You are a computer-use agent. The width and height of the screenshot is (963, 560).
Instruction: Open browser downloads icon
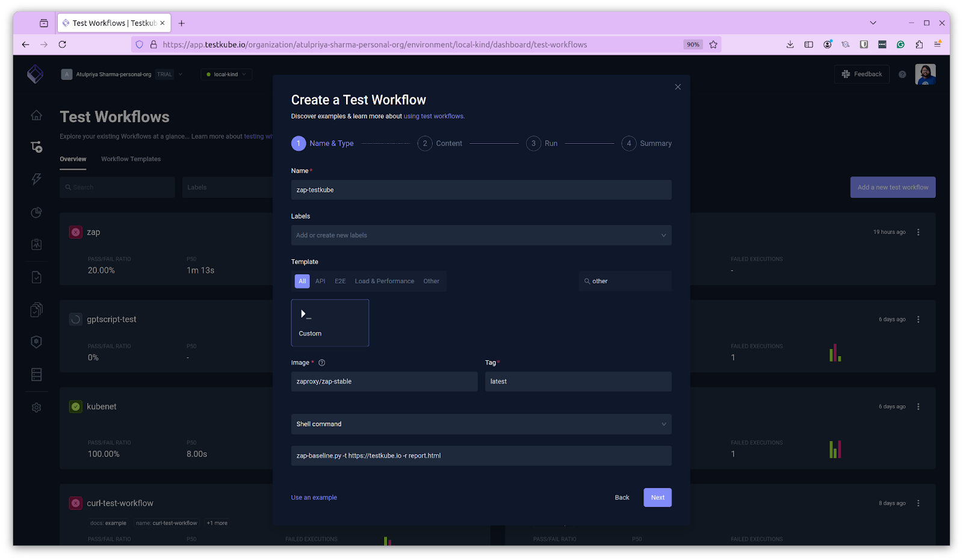tap(790, 45)
